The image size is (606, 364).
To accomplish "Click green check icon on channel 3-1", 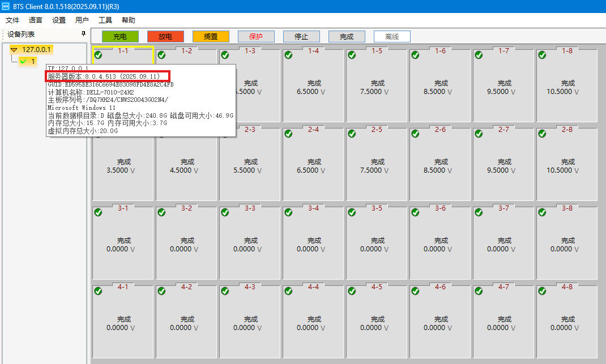I will coord(98,212).
